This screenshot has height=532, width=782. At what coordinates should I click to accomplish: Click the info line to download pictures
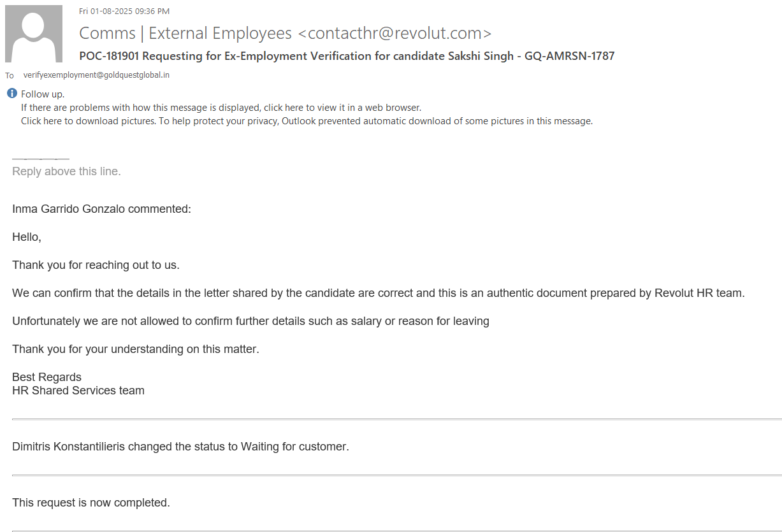pos(307,121)
